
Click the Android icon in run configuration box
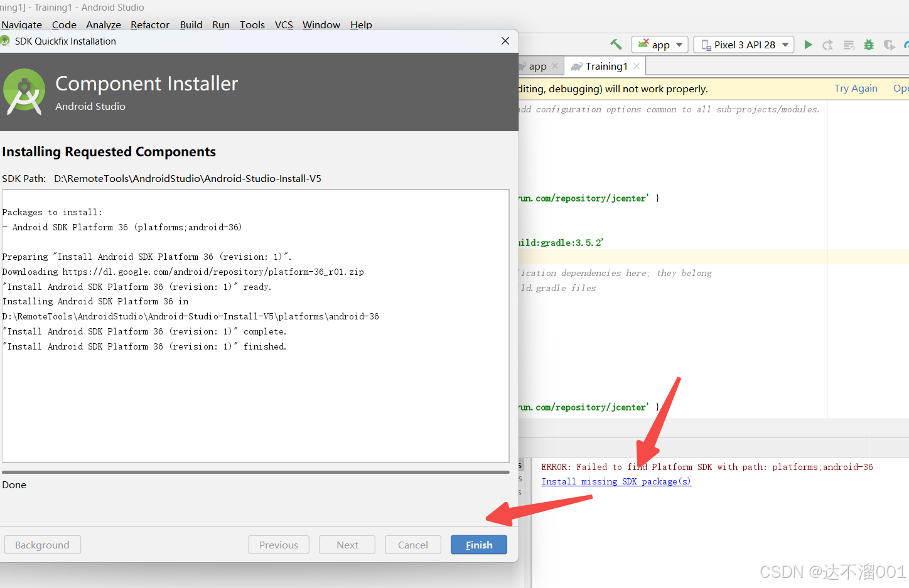coord(643,44)
